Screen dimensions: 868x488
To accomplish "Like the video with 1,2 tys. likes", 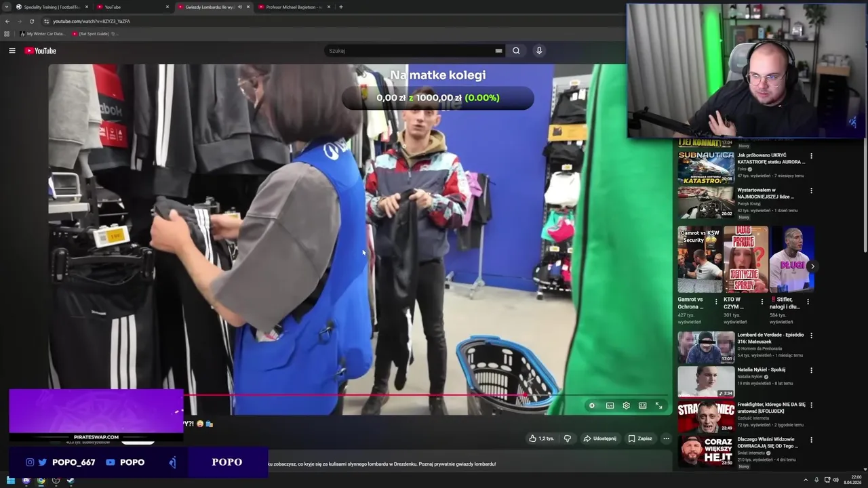I will pos(542,439).
